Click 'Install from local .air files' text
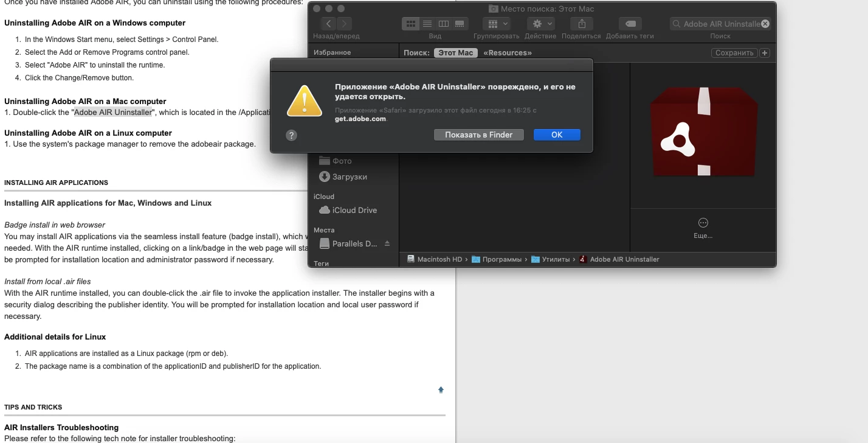The height and width of the screenshot is (443, 868). [x=47, y=282]
